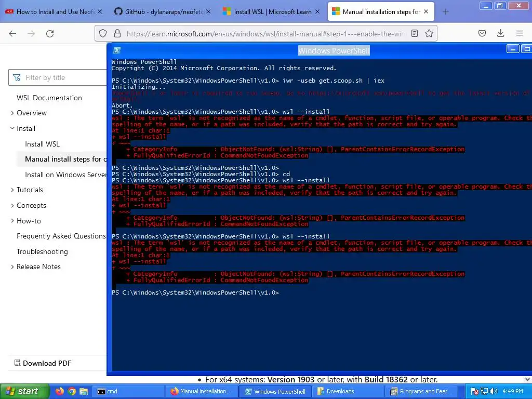532x399 pixels.
Task: Open WSL Documentation link
Action: (x=49, y=98)
